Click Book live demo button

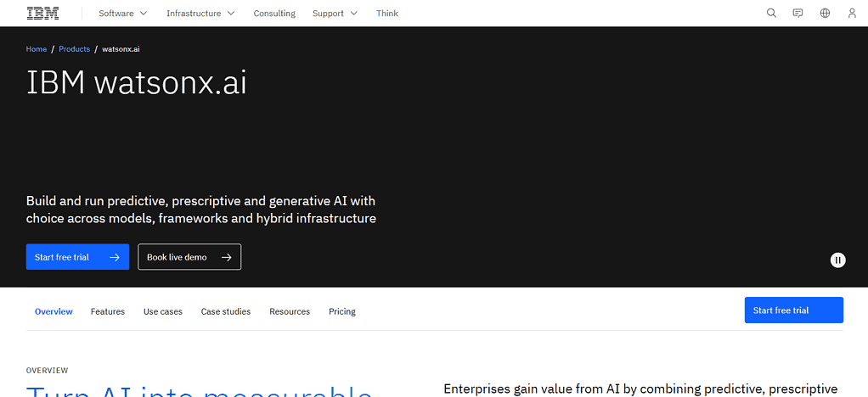pyautogui.click(x=189, y=257)
